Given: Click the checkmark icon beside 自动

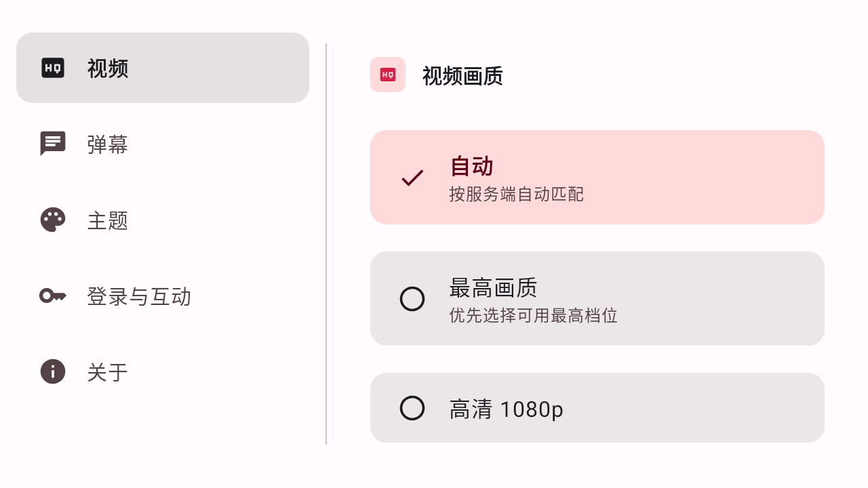Looking at the screenshot, I should (x=412, y=178).
